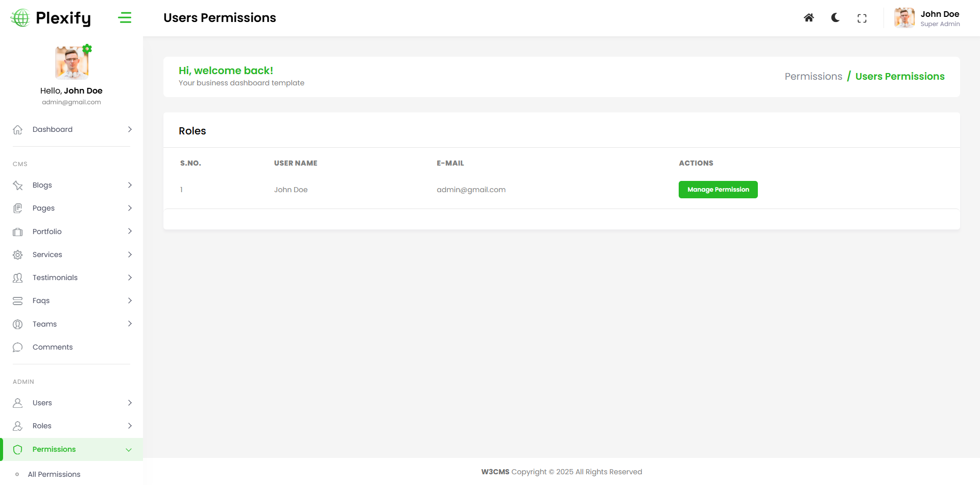The image size is (980, 485).
Task: Toggle dark mode with moon icon
Action: 835,18
